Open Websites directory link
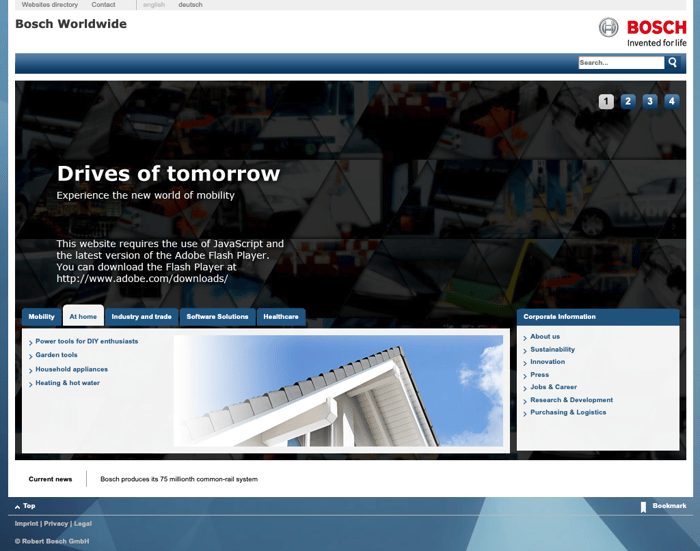Screen dimensions: 700x551 50,4
